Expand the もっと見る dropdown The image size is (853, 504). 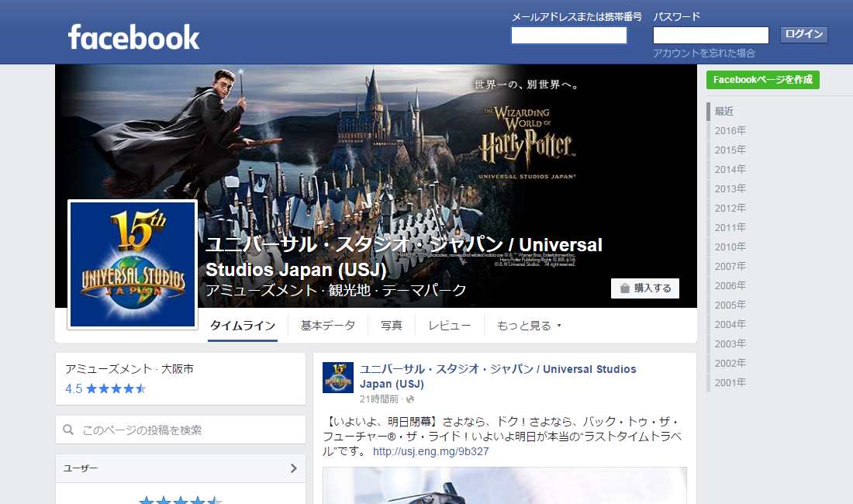pos(529,326)
